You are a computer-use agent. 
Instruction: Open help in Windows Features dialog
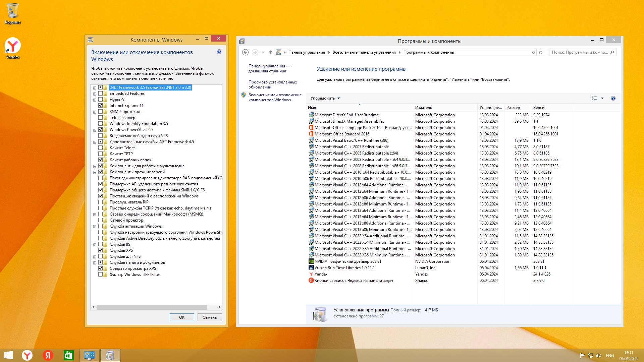click(219, 52)
